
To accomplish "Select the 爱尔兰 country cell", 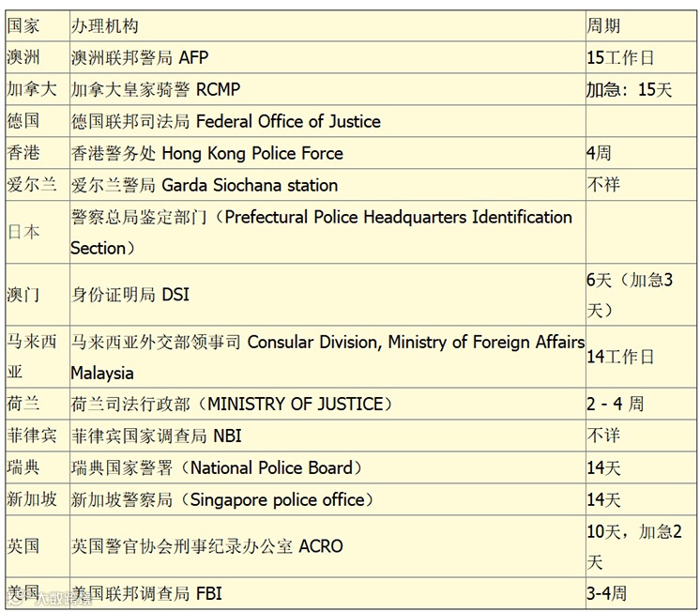I will 38,185.
